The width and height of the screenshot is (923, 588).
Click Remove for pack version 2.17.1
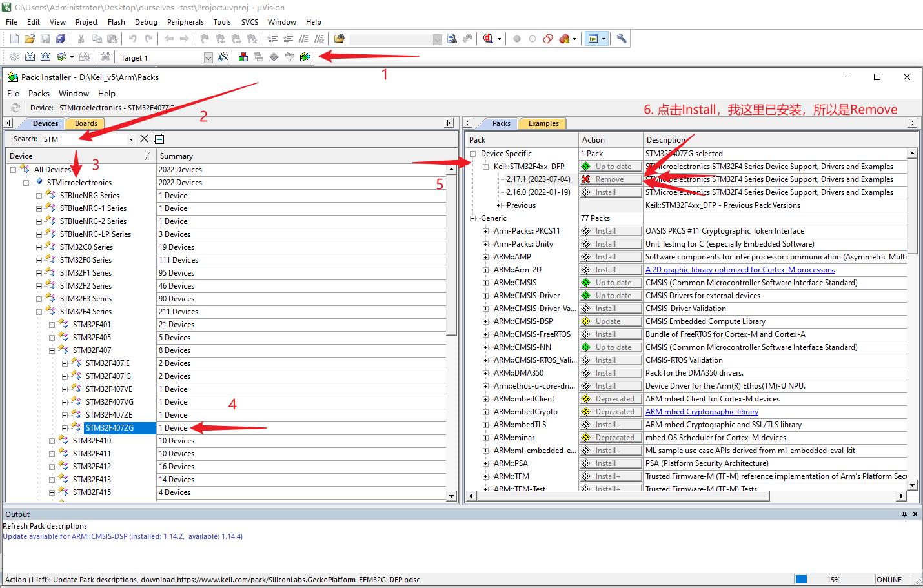coord(610,179)
